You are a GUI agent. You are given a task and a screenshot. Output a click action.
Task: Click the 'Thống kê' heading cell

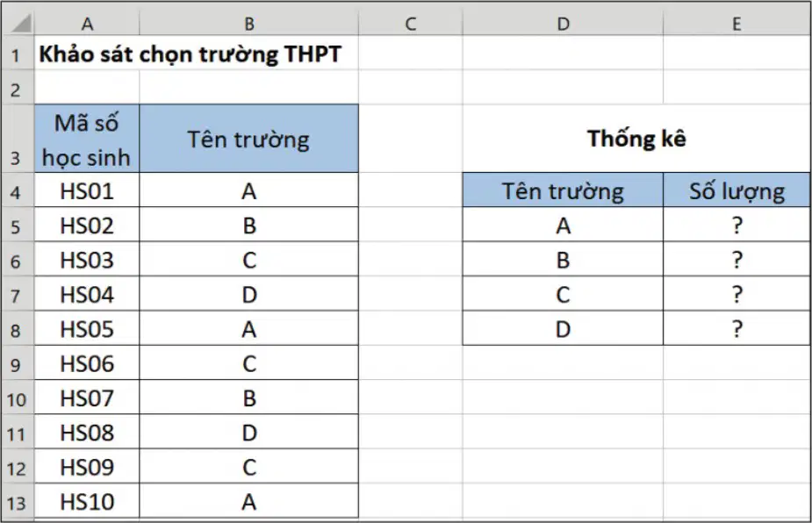(636, 139)
